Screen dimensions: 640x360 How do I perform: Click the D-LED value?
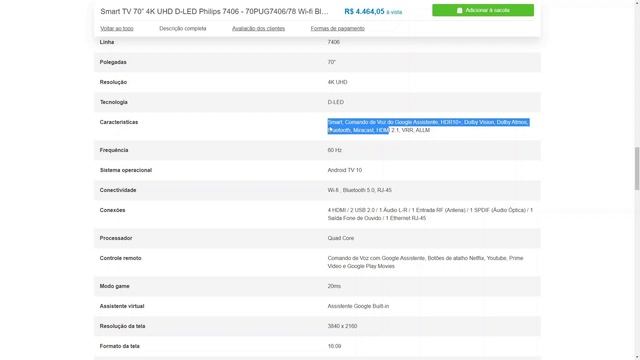[x=336, y=102]
